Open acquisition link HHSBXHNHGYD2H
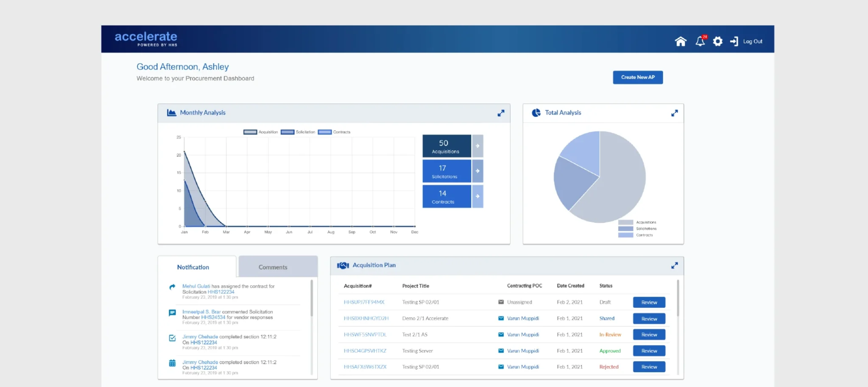The height and width of the screenshot is (387, 868). point(366,318)
